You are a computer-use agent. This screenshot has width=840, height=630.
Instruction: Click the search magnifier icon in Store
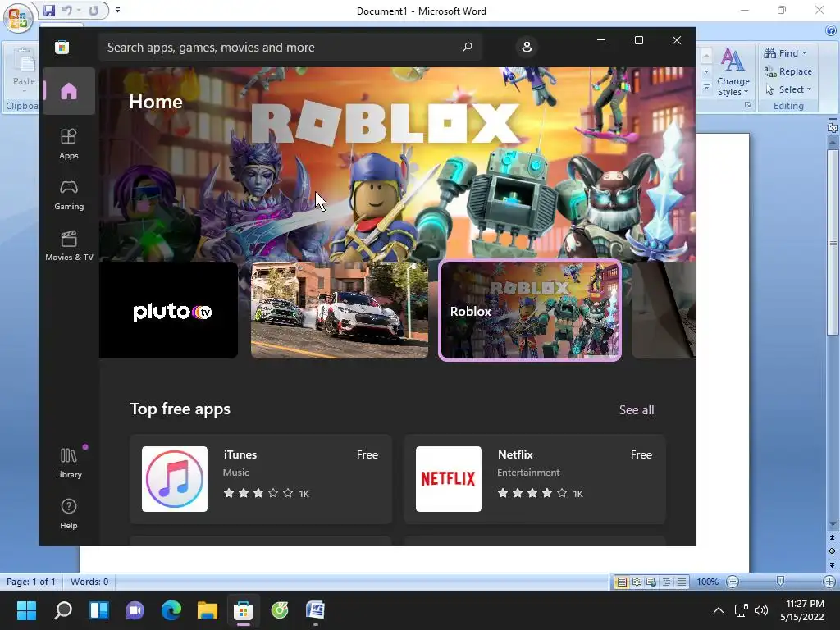pyautogui.click(x=467, y=47)
